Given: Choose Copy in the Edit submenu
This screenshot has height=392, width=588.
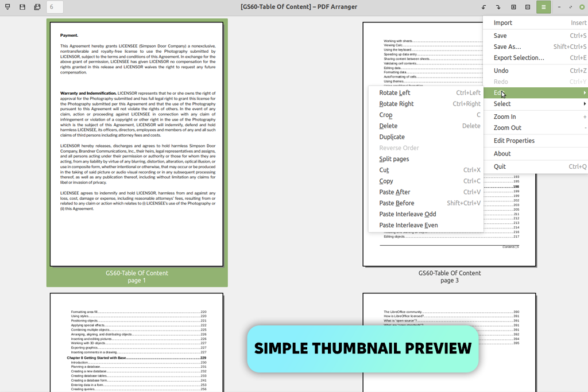Looking at the screenshot, I should [426, 181].
